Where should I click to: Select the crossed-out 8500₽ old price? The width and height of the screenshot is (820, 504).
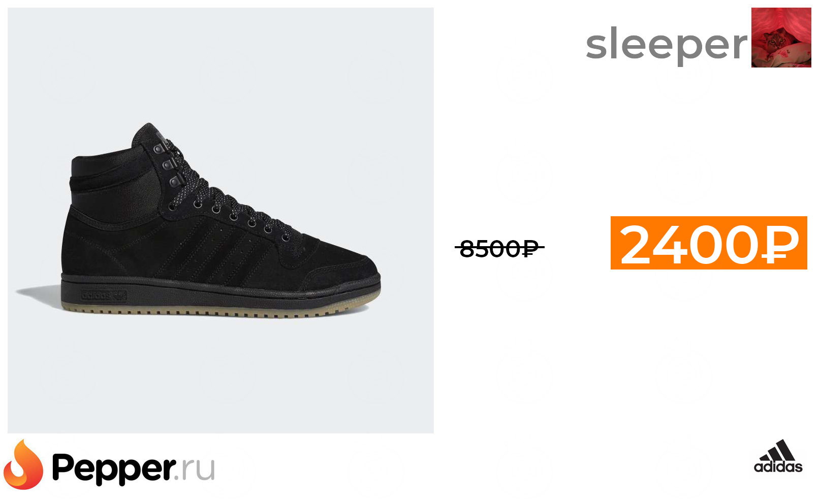(x=499, y=248)
